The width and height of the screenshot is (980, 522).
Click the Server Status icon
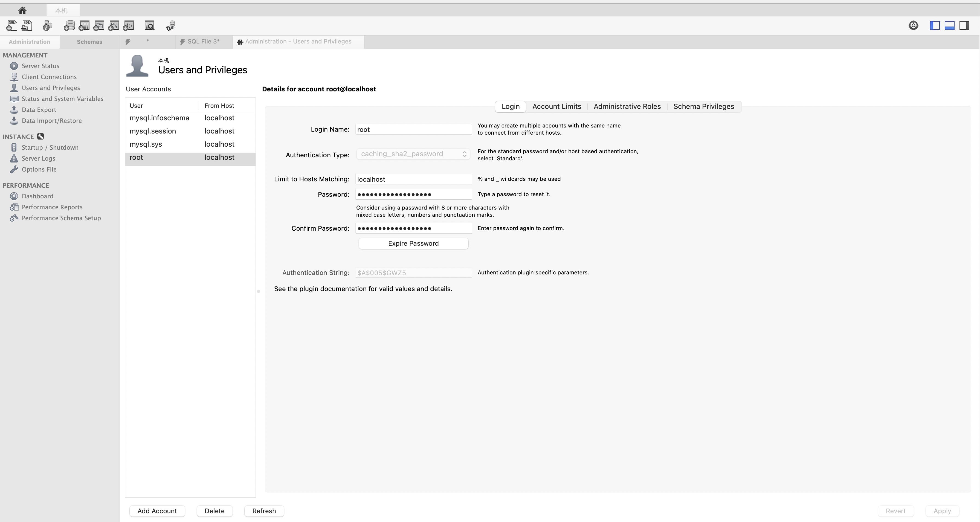click(x=14, y=65)
